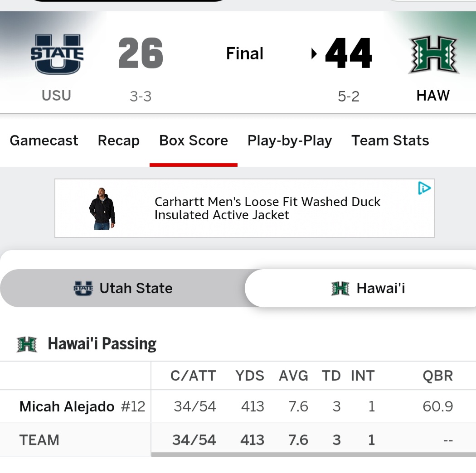Image resolution: width=476 pixels, height=473 pixels.
Task: Click the USU team abbreviation
Action: click(x=57, y=96)
